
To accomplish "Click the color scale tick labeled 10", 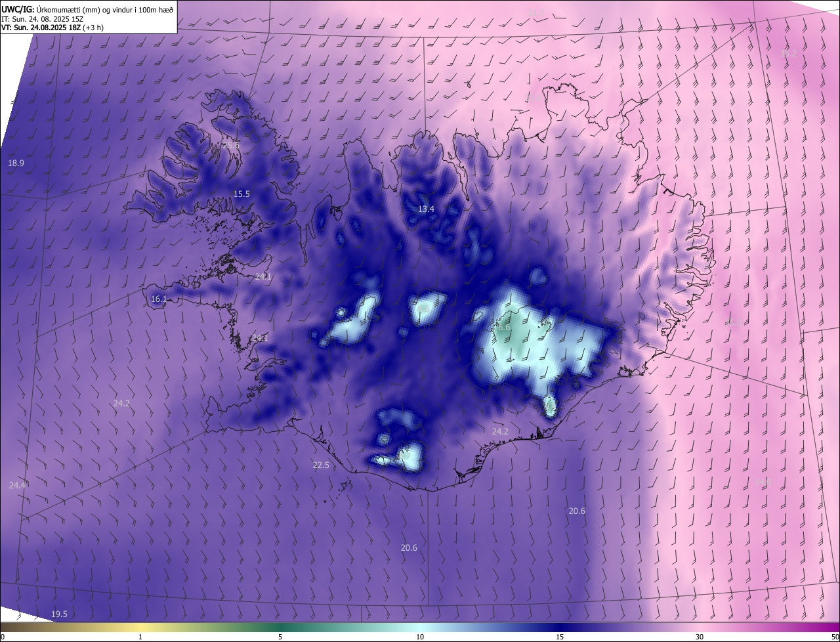I will pyautogui.click(x=420, y=637).
